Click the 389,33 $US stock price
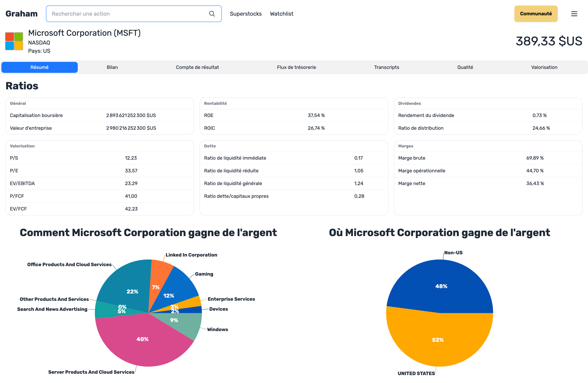The image size is (588, 383). point(549,41)
